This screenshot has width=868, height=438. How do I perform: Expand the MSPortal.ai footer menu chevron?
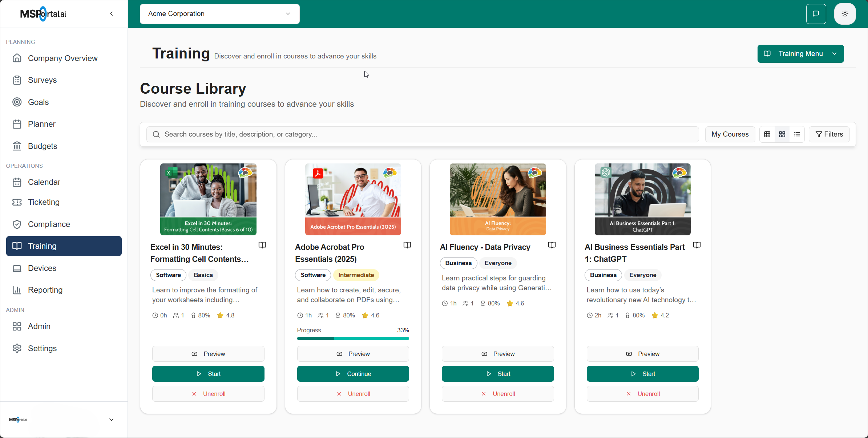tap(112, 419)
